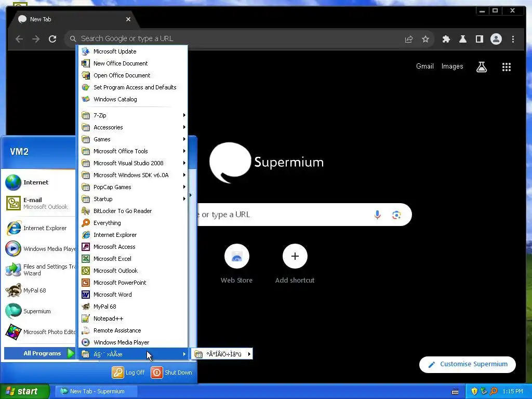
Task: Open Remote Assistance
Action: (x=133, y=330)
